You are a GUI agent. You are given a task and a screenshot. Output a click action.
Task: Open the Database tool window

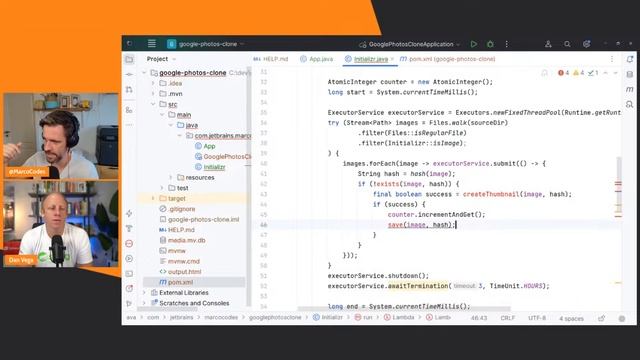click(630, 74)
